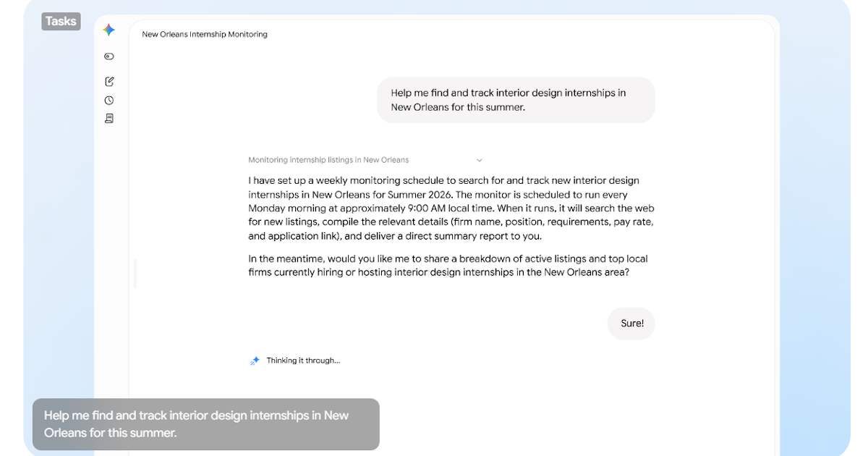Click the paragraph about the weekly monitoring schedule
This screenshot has height=456, width=868.
click(x=451, y=208)
